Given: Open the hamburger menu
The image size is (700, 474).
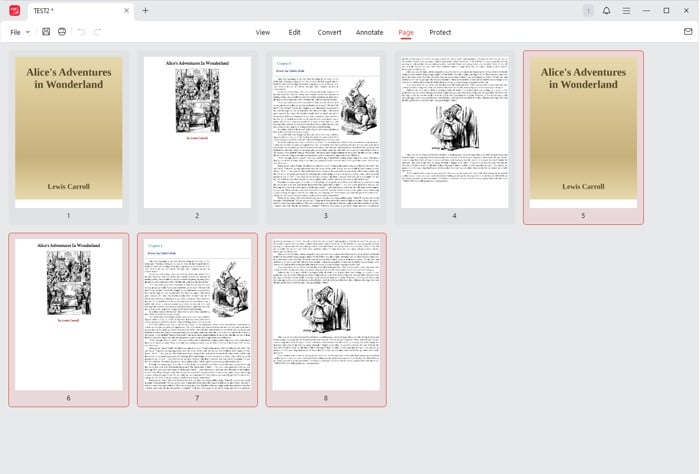Looking at the screenshot, I should [x=626, y=10].
